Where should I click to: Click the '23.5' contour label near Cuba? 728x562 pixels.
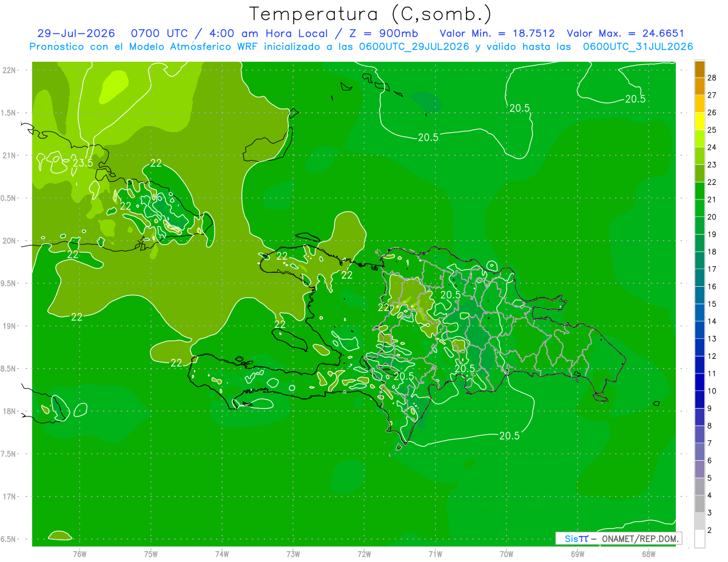pos(83,163)
